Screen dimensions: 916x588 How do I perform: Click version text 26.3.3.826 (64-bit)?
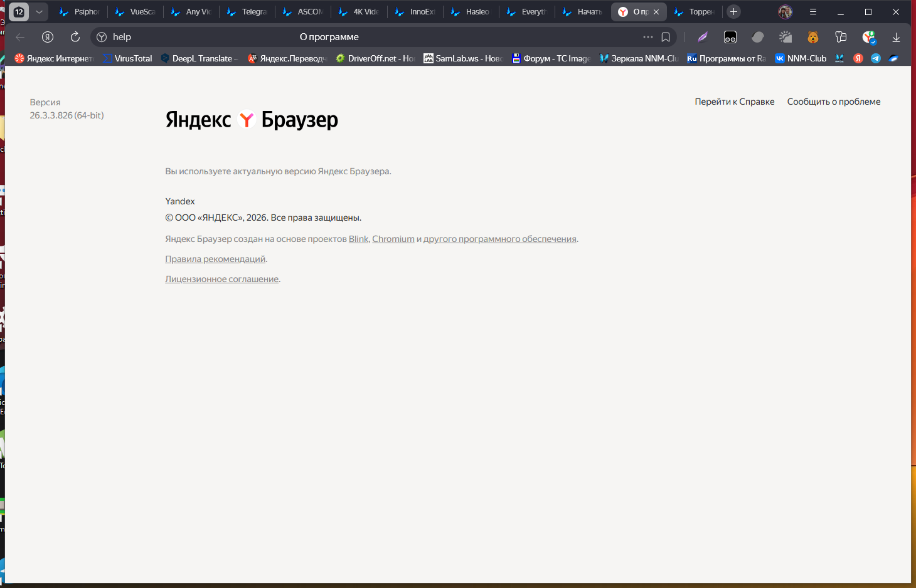pyautogui.click(x=67, y=115)
